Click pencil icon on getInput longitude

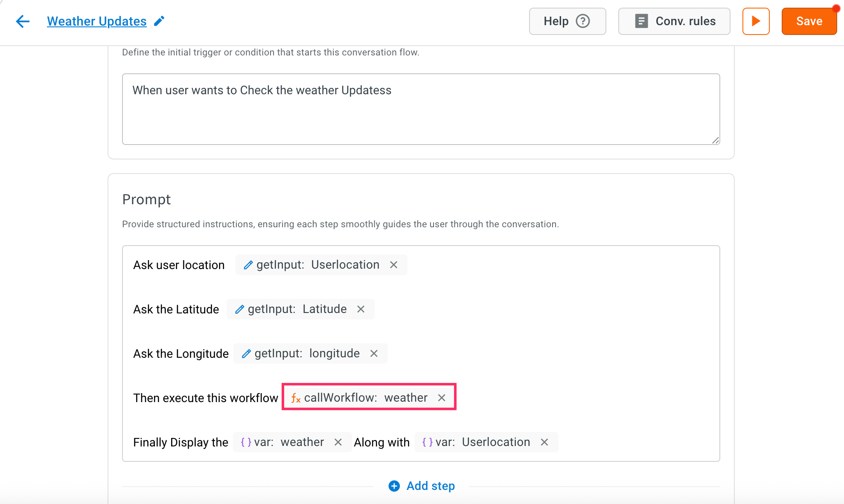(x=246, y=353)
